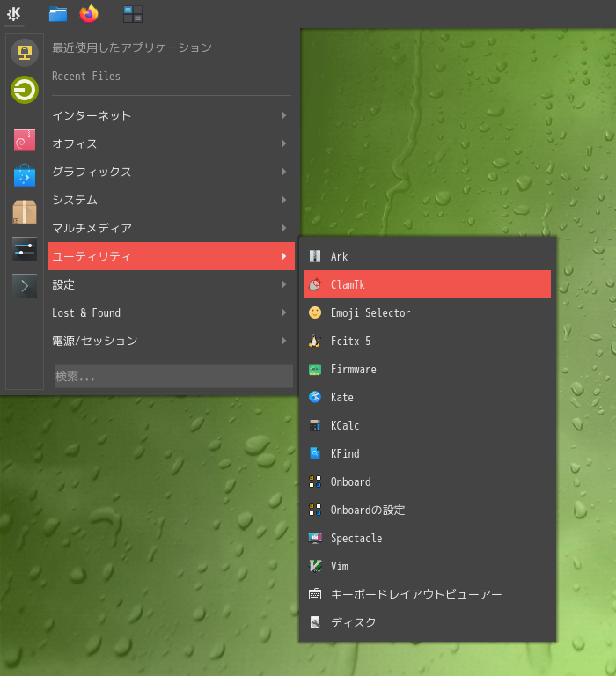The image size is (616, 676).
Task: Click the Emoji Selector smiley icon
Action: (x=315, y=312)
